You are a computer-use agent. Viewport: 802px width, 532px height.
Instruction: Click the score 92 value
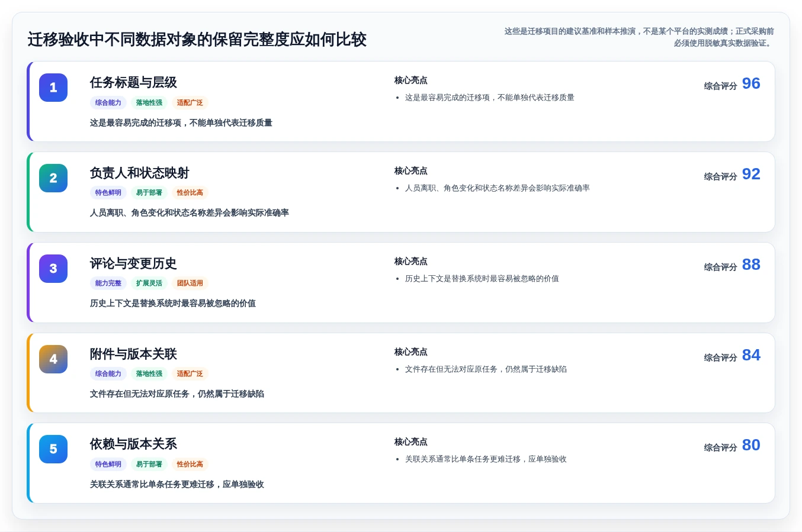click(x=751, y=174)
